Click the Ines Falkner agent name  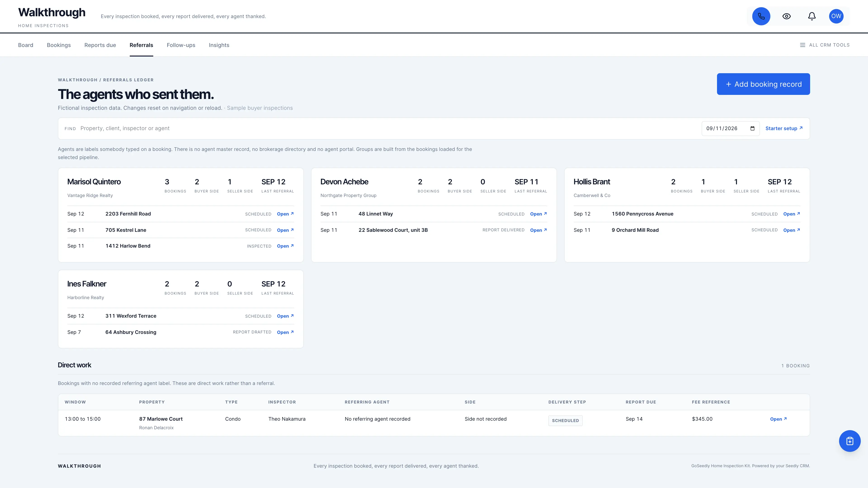(87, 284)
